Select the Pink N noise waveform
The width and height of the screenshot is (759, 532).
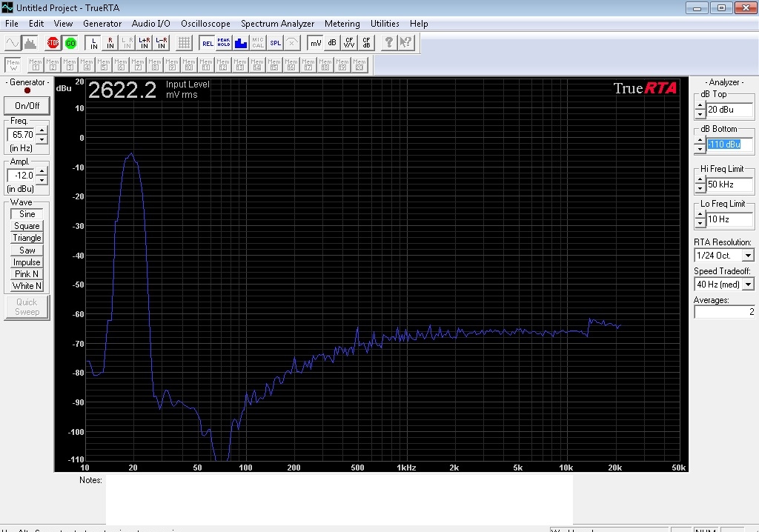pos(27,274)
